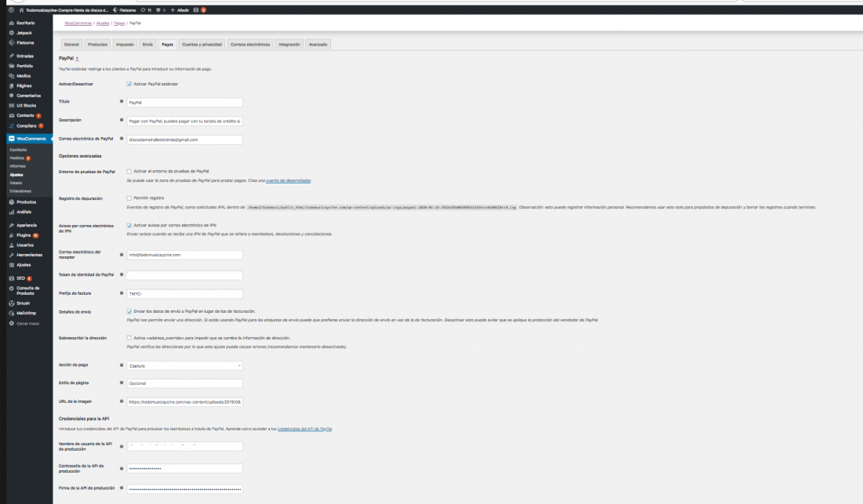Open SEO menu in the sidebar
The width and height of the screenshot is (863, 504).
(x=20, y=279)
